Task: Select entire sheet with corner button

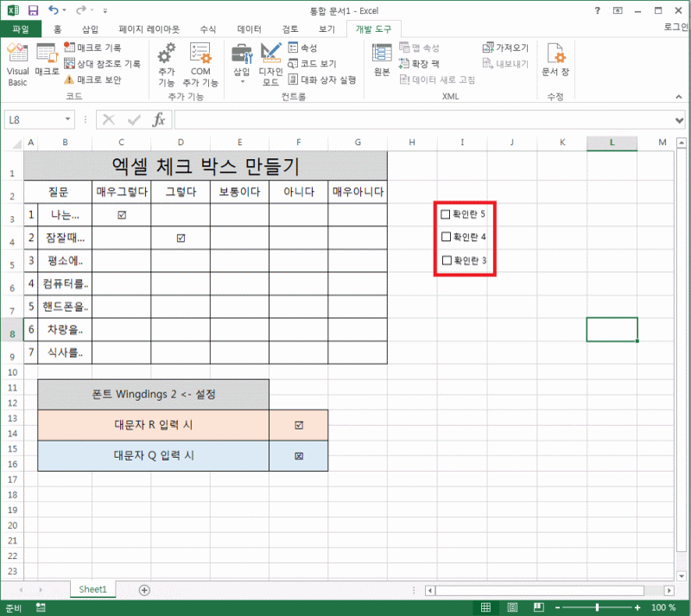Action: point(16,143)
